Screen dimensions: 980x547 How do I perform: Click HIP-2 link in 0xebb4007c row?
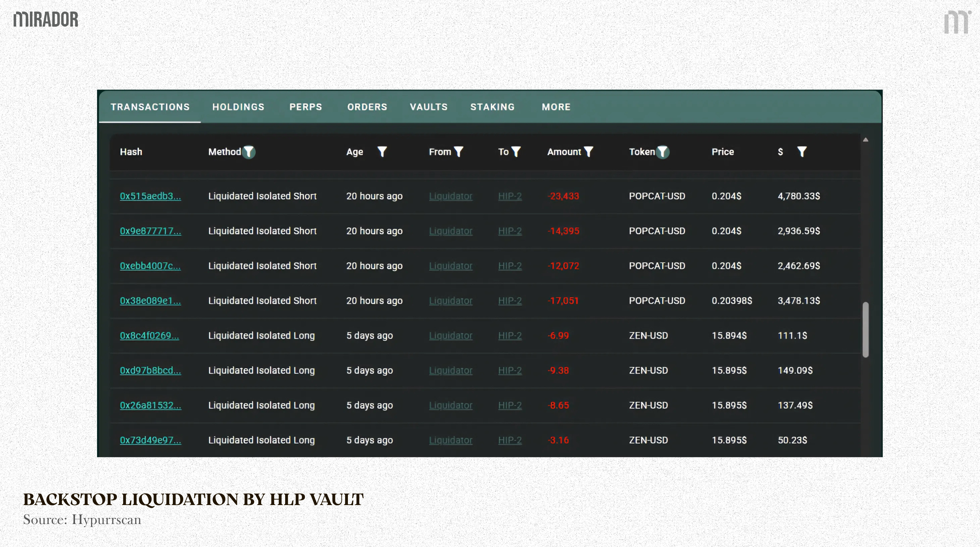click(510, 266)
